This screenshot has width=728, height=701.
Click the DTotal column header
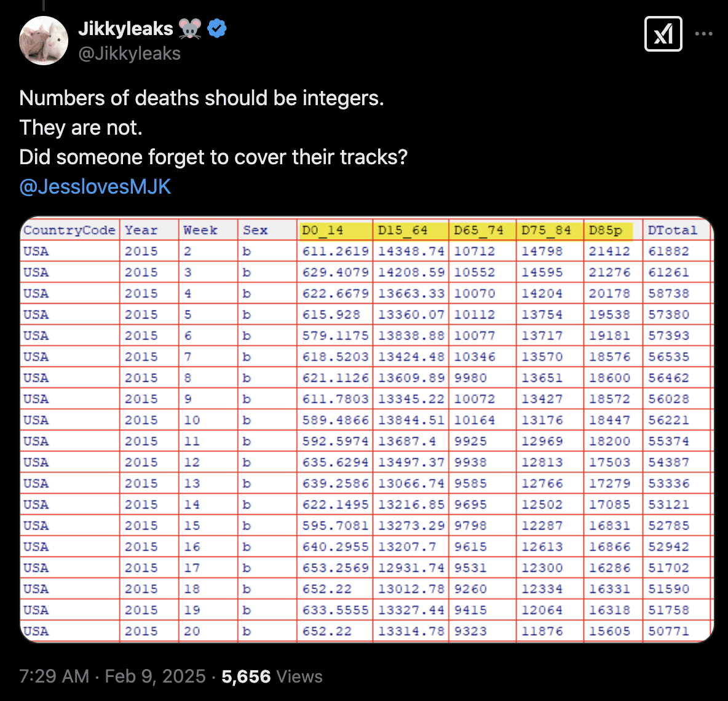click(673, 230)
